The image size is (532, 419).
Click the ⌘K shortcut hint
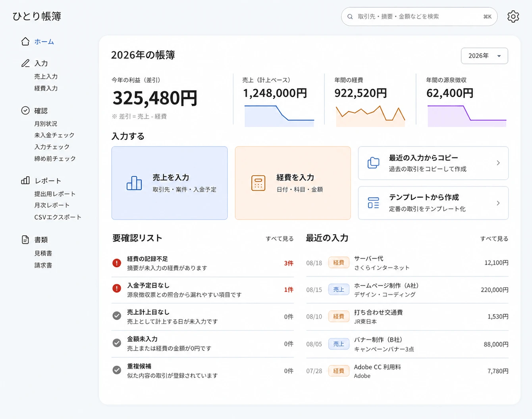click(487, 17)
